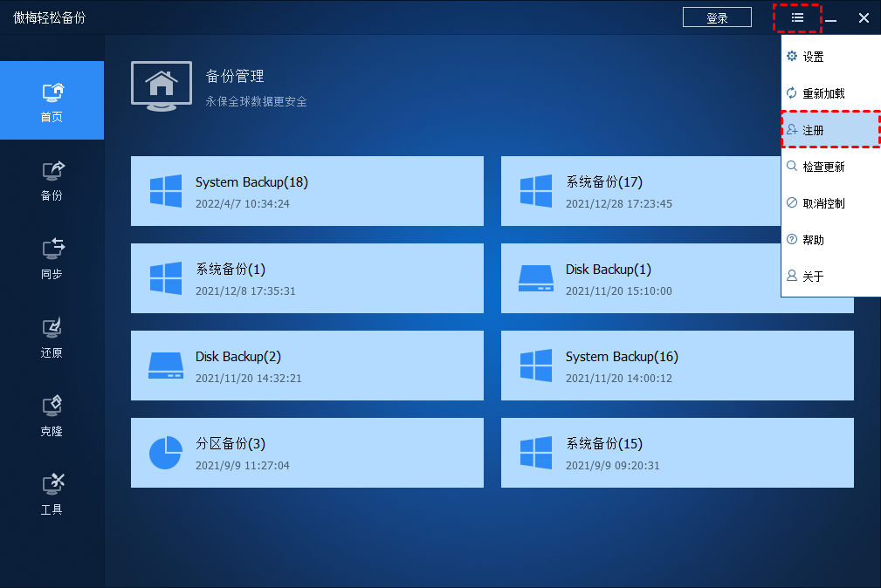Click the prohibited icon beside 取消控制
Image resolution: width=881 pixels, height=588 pixels.
pyautogui.click(x=792, y=202)
